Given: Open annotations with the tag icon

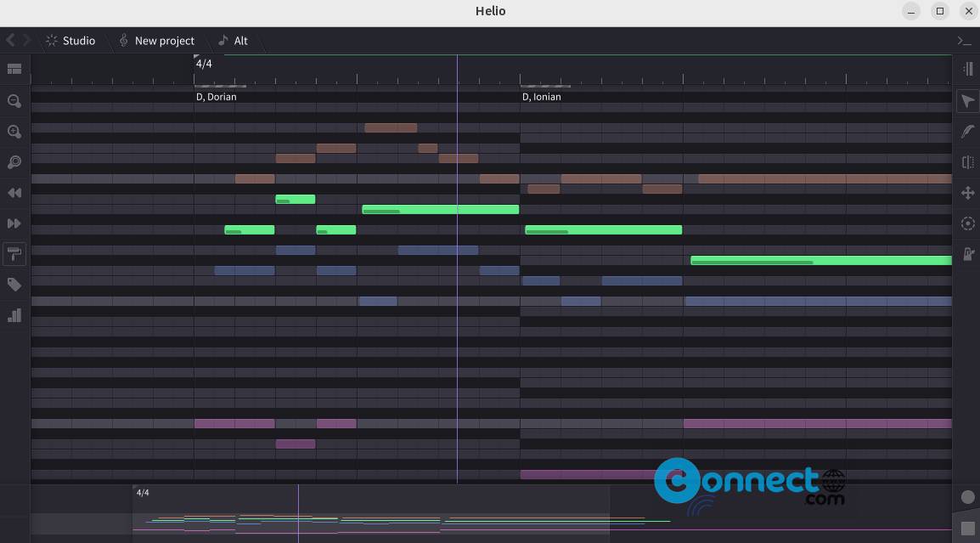Looking at the screenshot, I should [x=14, y=285].
